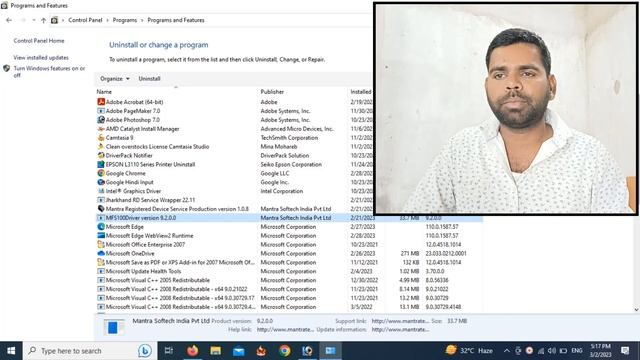
Task: Click the Microsoft Edge list entry icon
Action: coord(101,227)
